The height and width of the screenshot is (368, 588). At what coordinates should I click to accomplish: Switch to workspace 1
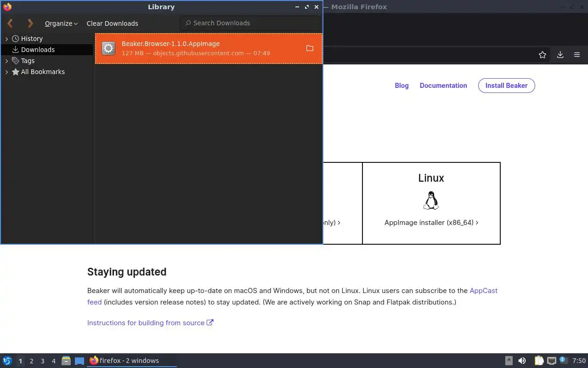(20, 361)
